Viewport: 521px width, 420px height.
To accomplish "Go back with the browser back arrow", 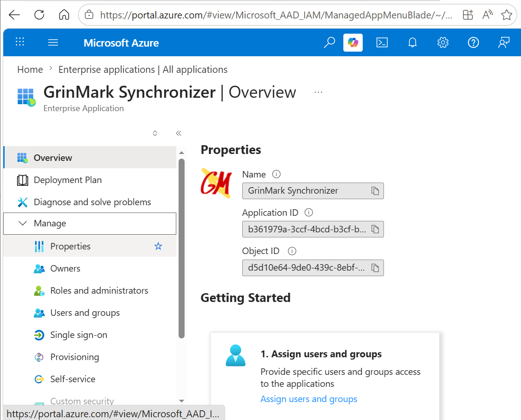I will [x=14, y=15].
